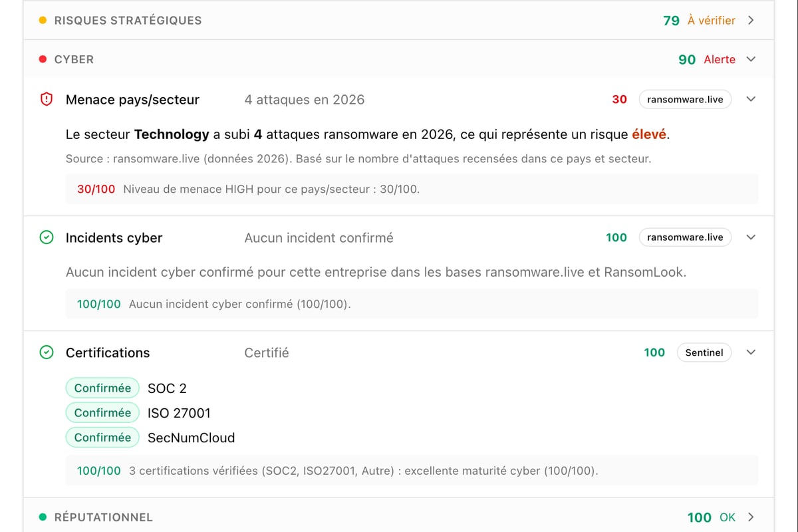This screenshot has height=532, width=798.
Task: Click the green check icon next to Incidents cyber
Action: (47, 237)
